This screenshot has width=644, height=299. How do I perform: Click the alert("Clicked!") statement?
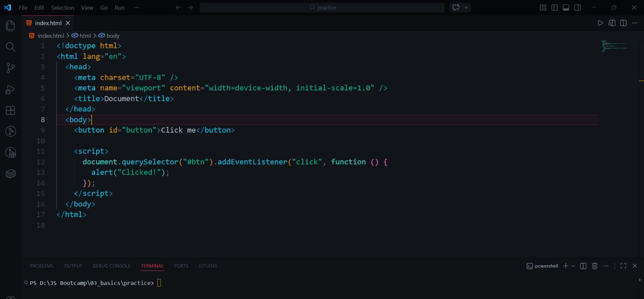pos(130,173)
